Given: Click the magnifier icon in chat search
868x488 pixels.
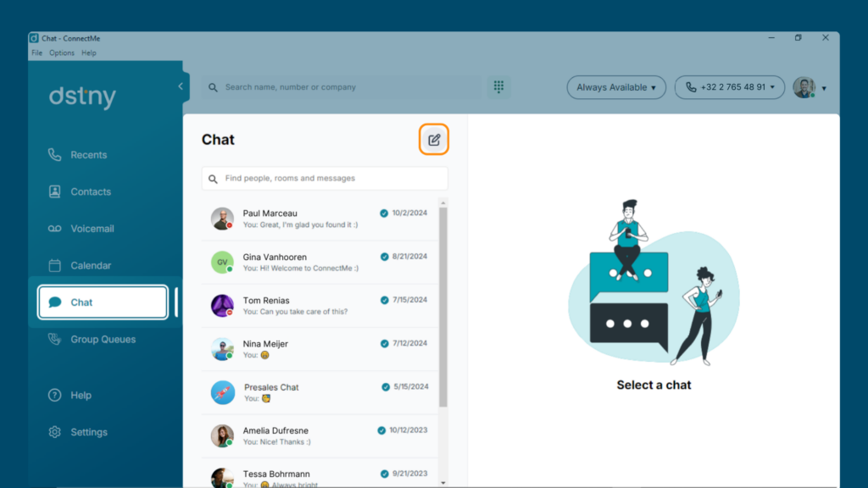Looking at the screenshot, I should (213, 179).
